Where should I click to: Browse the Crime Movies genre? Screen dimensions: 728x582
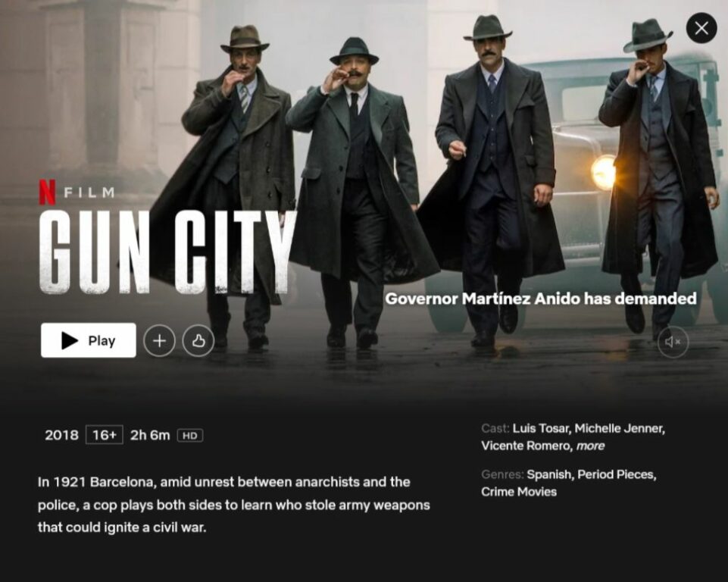pos(519,492)
